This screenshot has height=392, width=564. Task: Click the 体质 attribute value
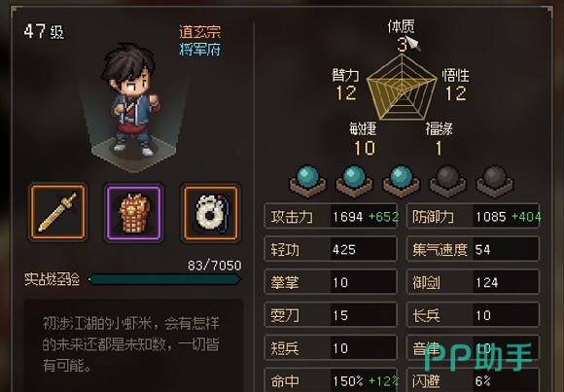(403, 45)
